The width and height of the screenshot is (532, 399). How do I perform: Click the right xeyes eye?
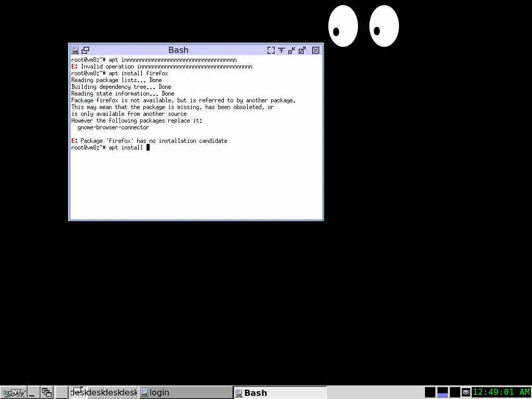click(384, 26)
